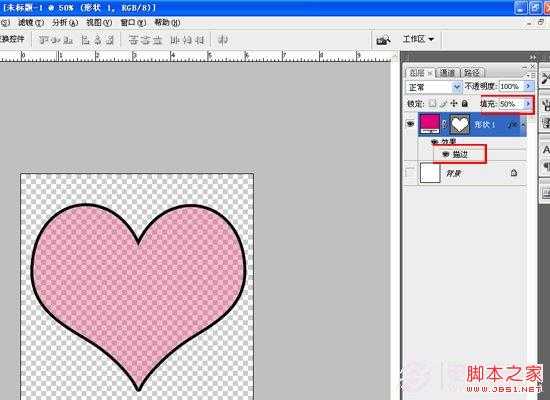
Task: Show the 背景 background layer
Action: click(410, 173)
